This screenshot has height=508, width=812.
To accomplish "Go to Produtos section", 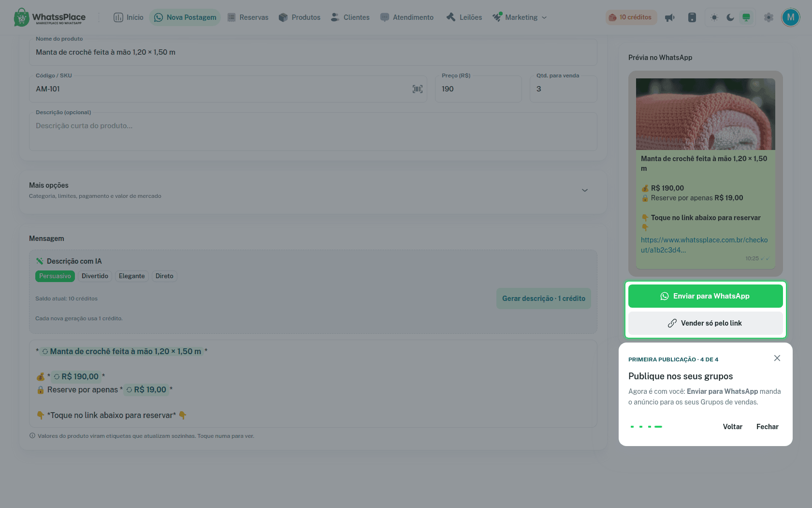I will (x=300, y=17).
